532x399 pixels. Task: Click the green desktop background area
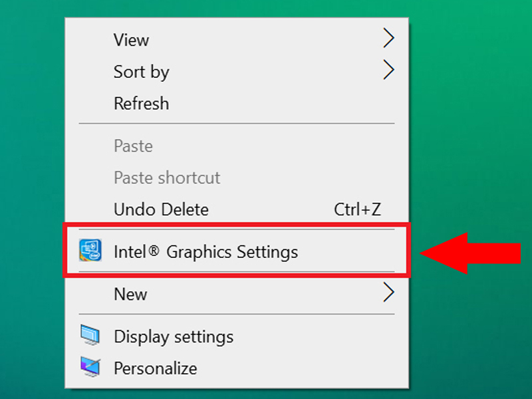(33, 199)
